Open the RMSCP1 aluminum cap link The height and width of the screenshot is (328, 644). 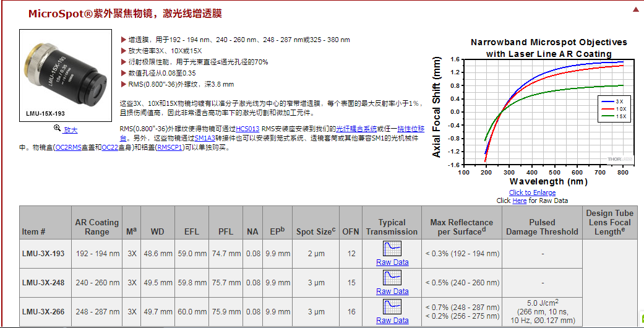[x=170, y=148]
